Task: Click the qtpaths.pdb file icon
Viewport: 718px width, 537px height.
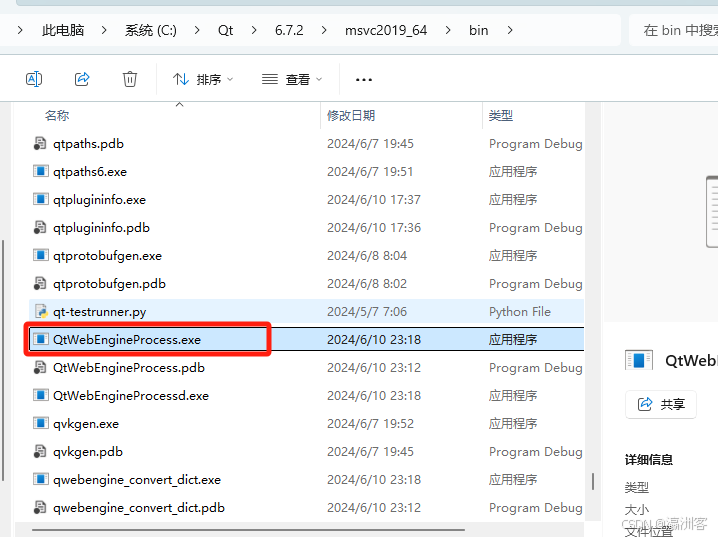Action: pyautogui.click(x=40, y=144)
